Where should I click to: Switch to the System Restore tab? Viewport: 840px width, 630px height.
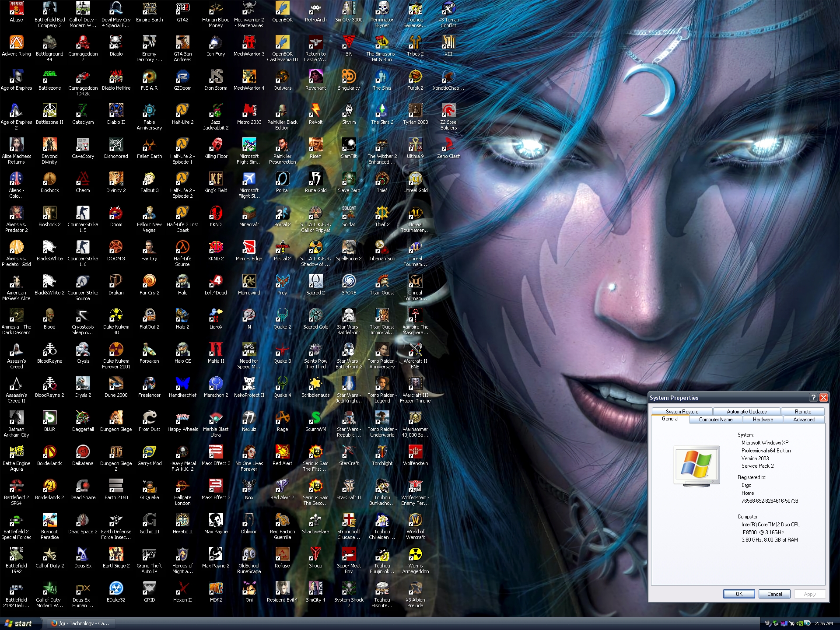(x=682, y=412)
